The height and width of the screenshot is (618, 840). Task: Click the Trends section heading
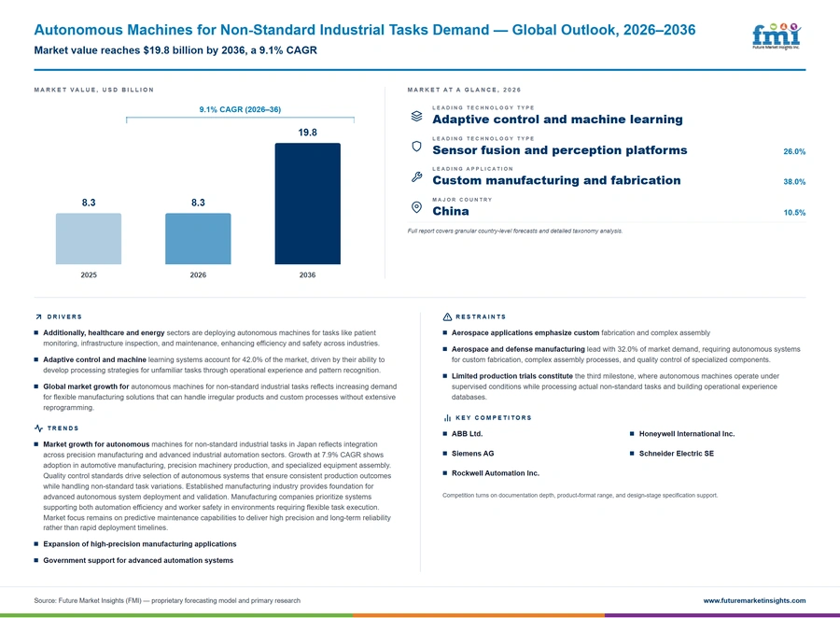coord(63,428)
